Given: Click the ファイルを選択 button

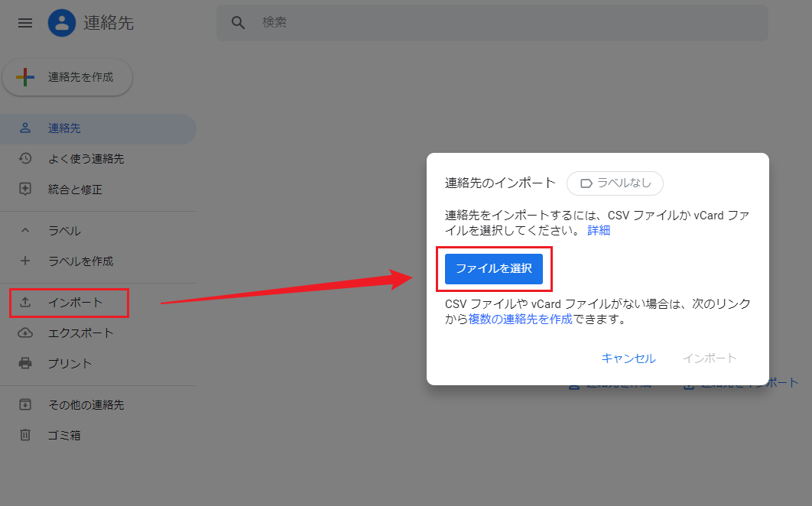Looking at the screenshot, I should [494, 269].
